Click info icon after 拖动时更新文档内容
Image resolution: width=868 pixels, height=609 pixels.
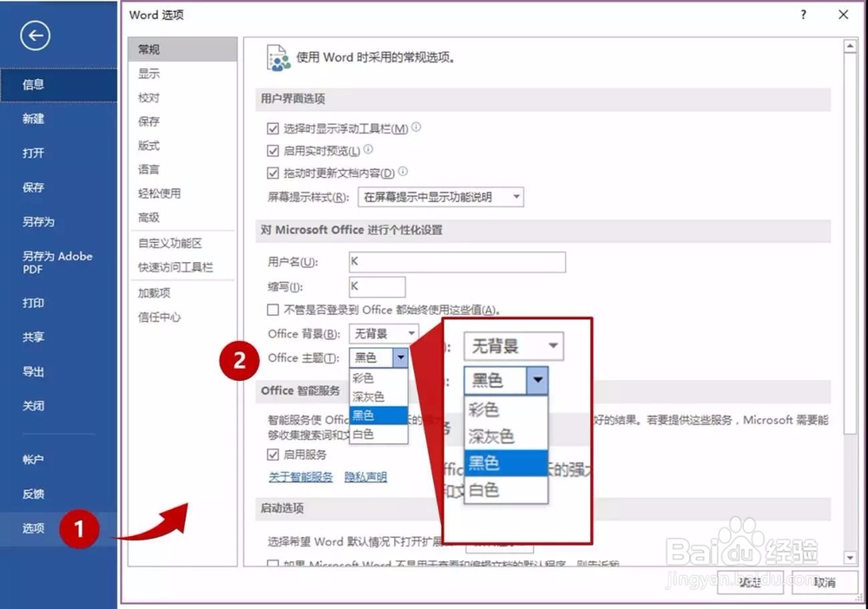[402, 173]
